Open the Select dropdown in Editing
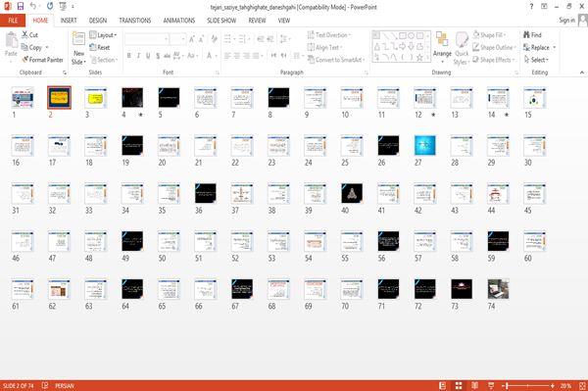The height and width of the screenshot is (391, 588). (x=536, y=60)
